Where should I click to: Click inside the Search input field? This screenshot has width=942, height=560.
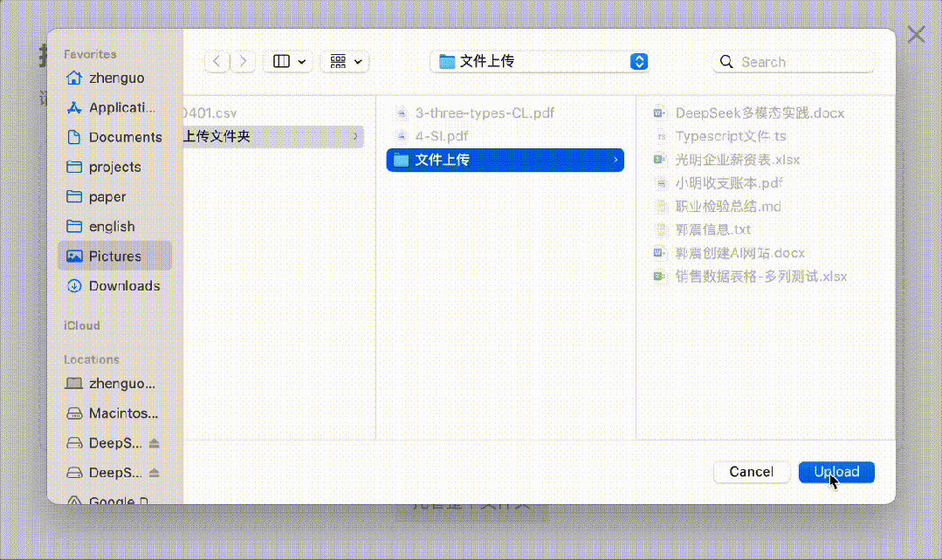tap(794, 61)
